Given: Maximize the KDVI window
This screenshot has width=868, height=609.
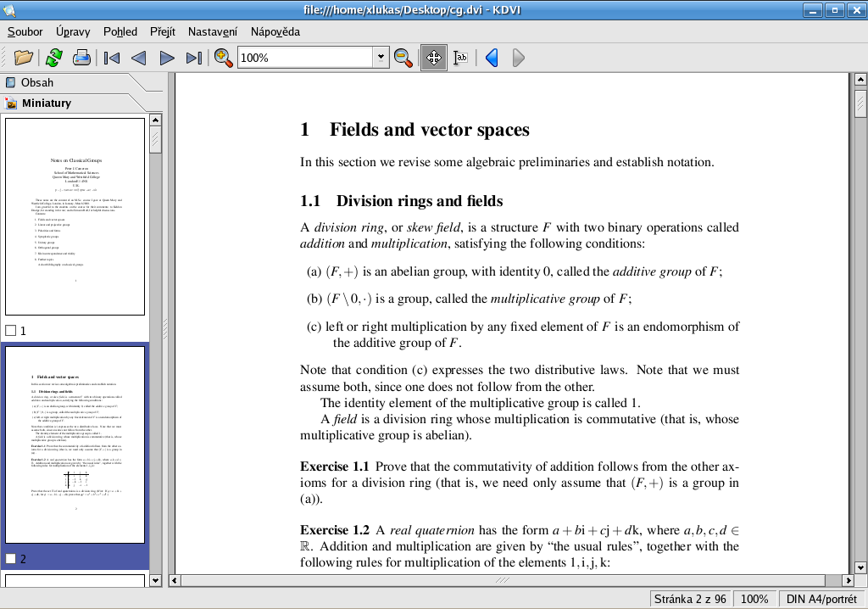Looking at the screenshot, I should coord(835,10).
